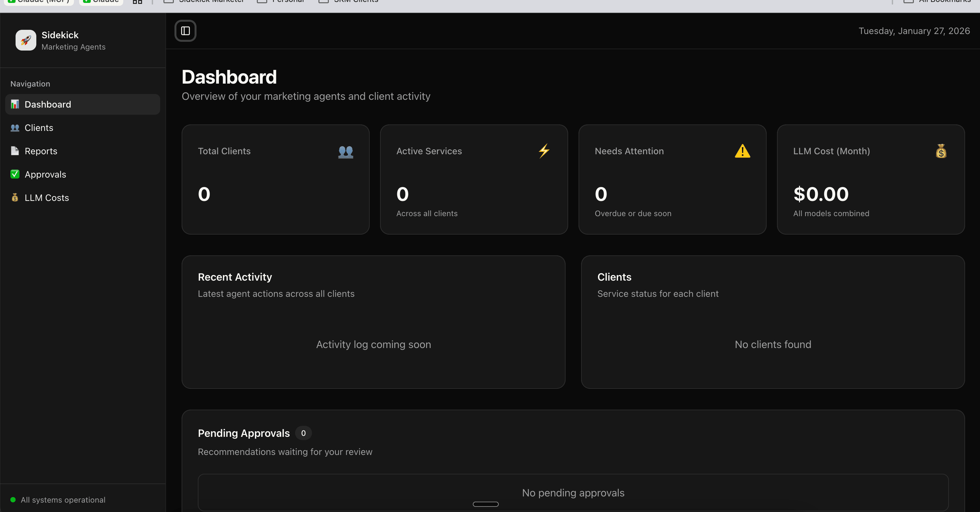
Task: Navigate to LLM Costs
Action: coord(46,198)
